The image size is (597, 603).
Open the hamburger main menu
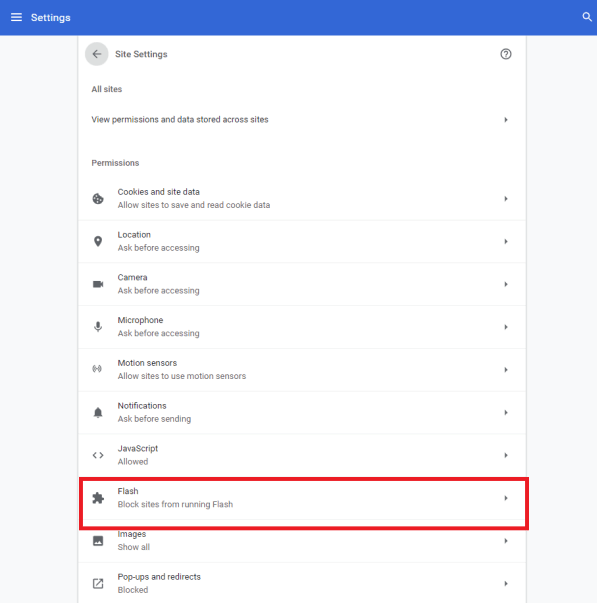16,17
